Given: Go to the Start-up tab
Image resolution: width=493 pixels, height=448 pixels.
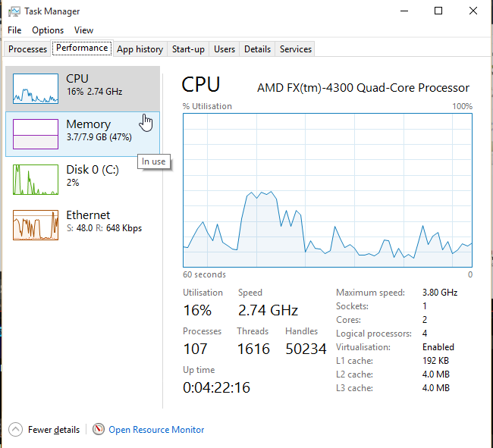Looking at the screenshot, I should (x=188, y=49).
